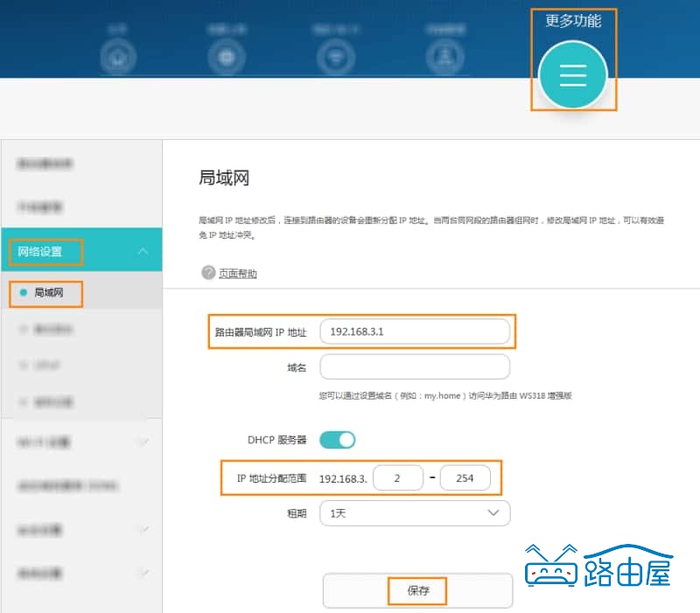The image size is (700, 613).
Task: Click the user icon in top navigation
Action: [x=445, y=57]
